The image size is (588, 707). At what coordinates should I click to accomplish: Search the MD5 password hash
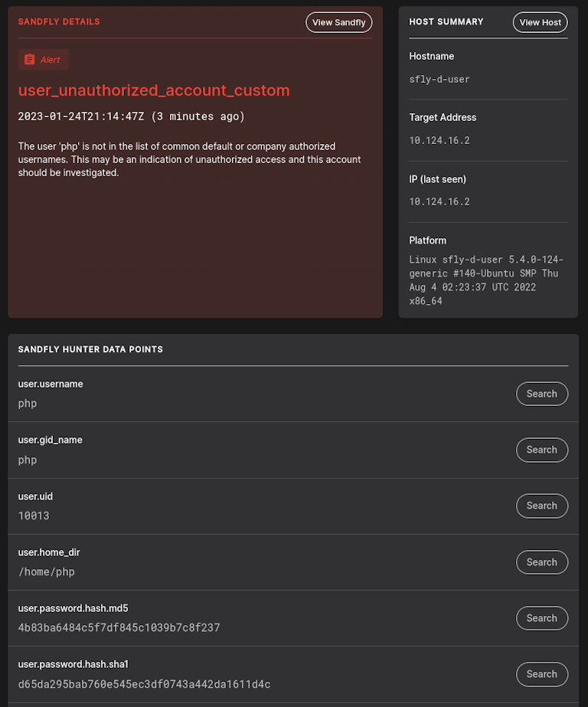pos(541,618)
